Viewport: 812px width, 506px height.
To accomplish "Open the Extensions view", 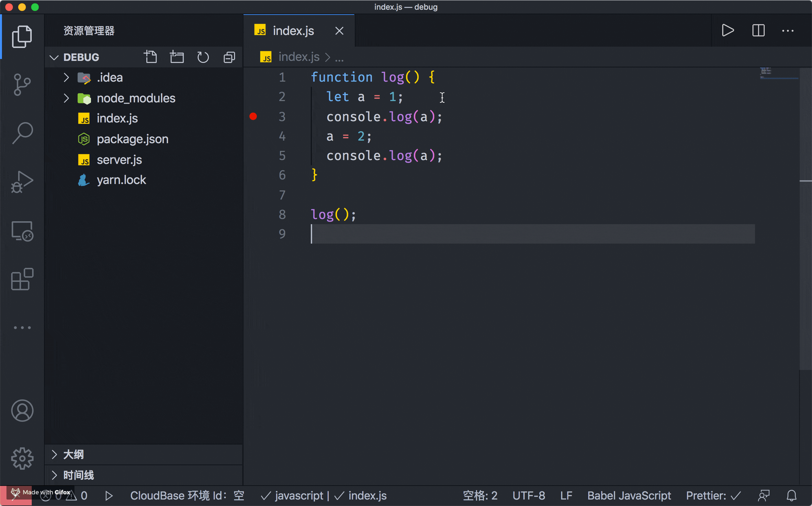I will [x=22, y=279].
